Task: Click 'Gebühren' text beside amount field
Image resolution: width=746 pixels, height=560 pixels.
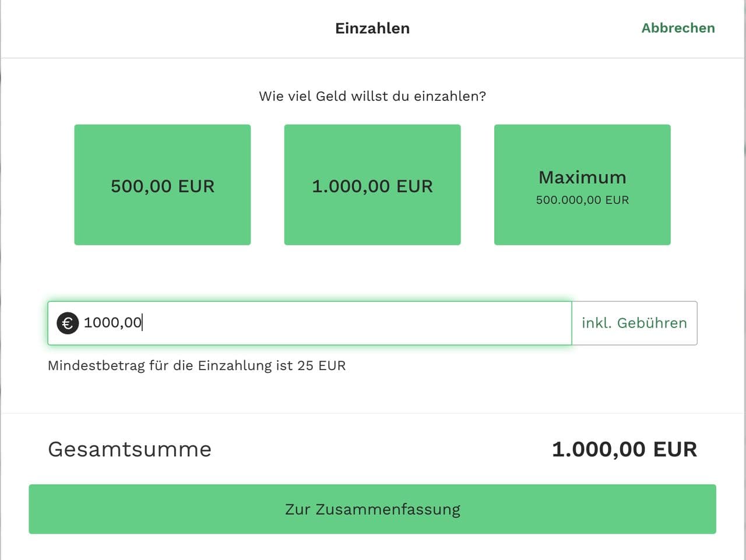Action: click(652, 323)
